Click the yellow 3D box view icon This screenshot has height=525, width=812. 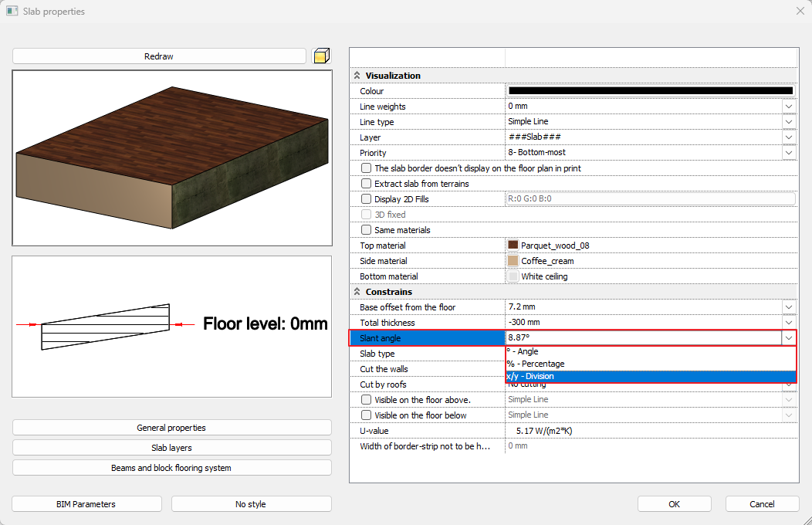[322, 56]
